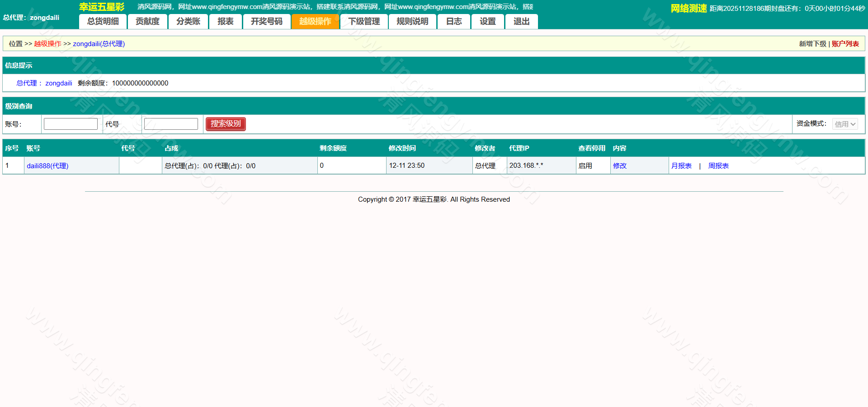This screenshot has height=407, width=868.
Task: 点击搜索级别按钮
Action: (x=225, y=123)
